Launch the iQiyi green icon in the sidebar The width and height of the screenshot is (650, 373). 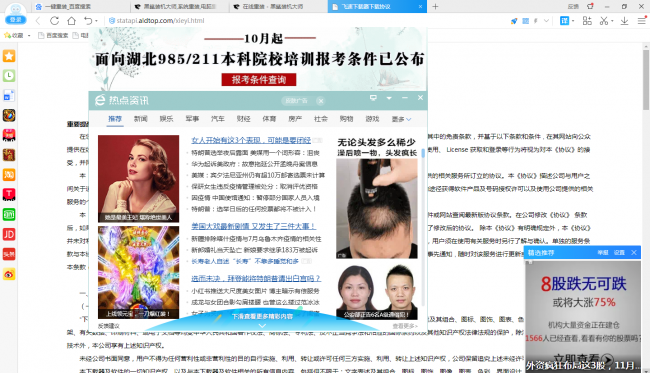pyautogui.click(x=9, y=214)
